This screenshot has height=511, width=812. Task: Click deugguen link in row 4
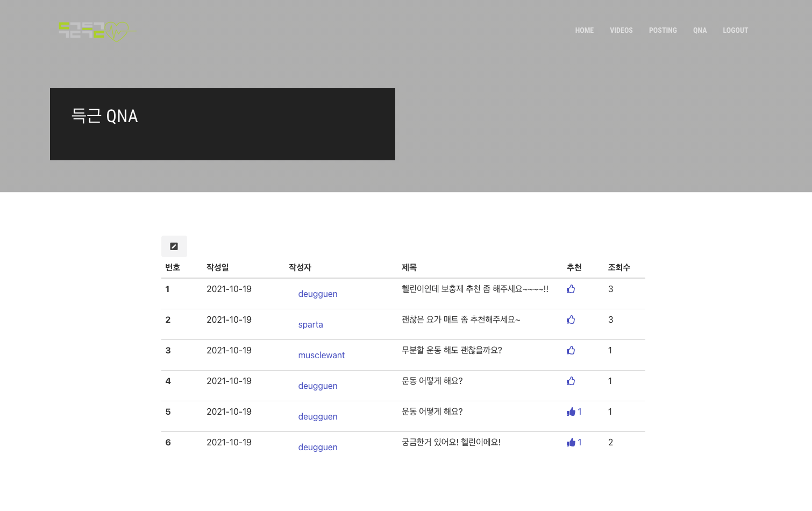click(x=318, y=386)
